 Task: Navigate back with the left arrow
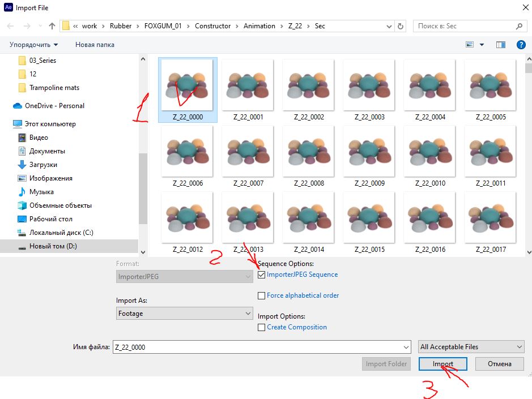pyautogui.click(x=11, y=26)
